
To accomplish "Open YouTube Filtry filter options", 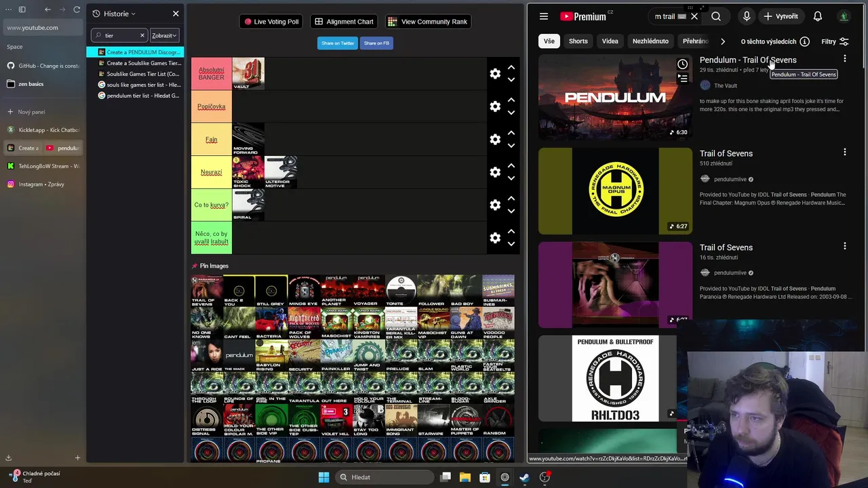I will click(835, 41).
